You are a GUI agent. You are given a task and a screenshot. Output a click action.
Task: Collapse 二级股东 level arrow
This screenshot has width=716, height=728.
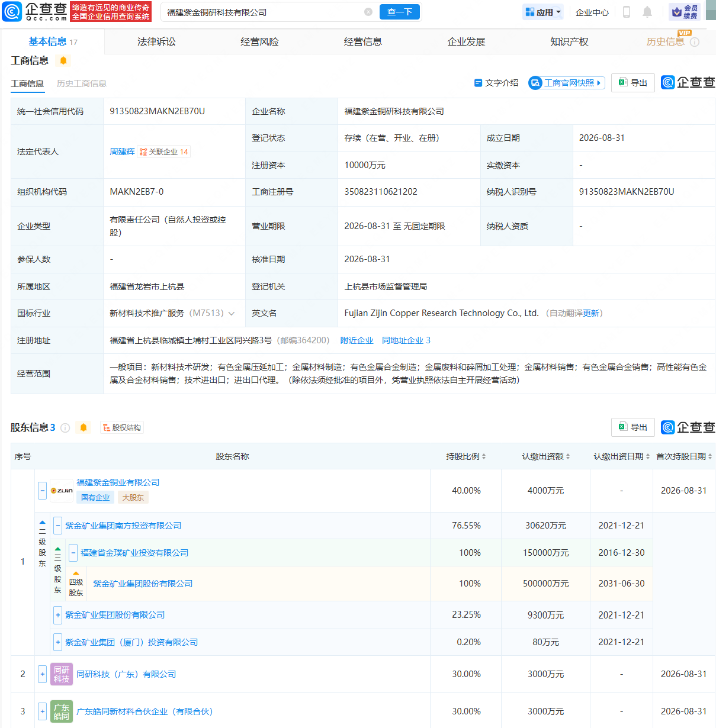pos(42,523)
